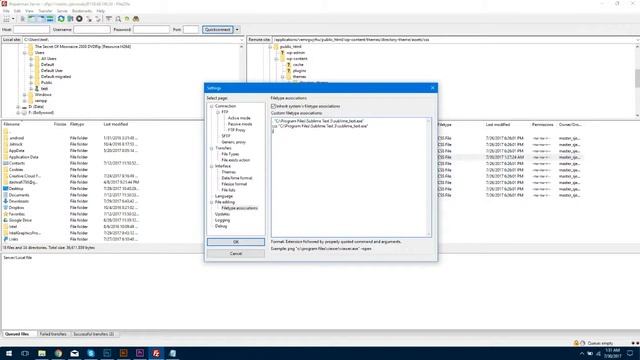The width and height of the screenshot is (640, 360).
Task: Toggle remote directory tree toolbar icon
Action: 41,19
